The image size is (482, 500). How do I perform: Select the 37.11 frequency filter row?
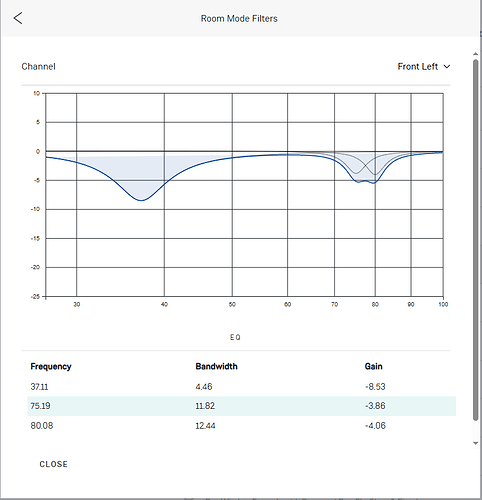242,387
